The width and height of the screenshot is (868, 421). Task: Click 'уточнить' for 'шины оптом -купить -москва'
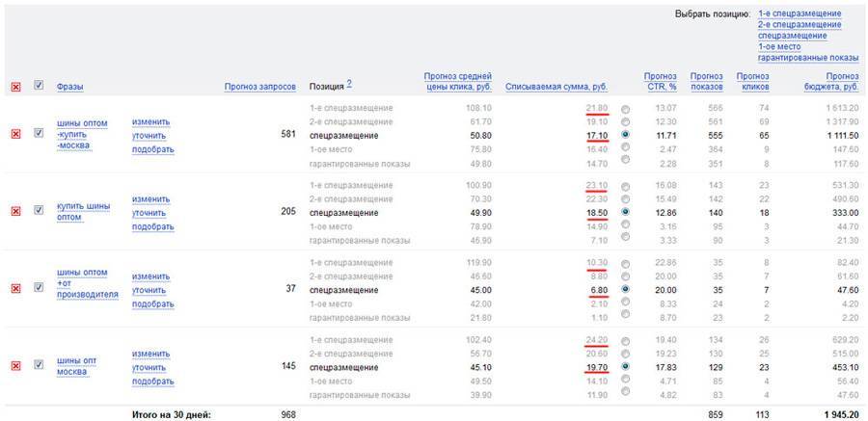click(x=149, y=136)
